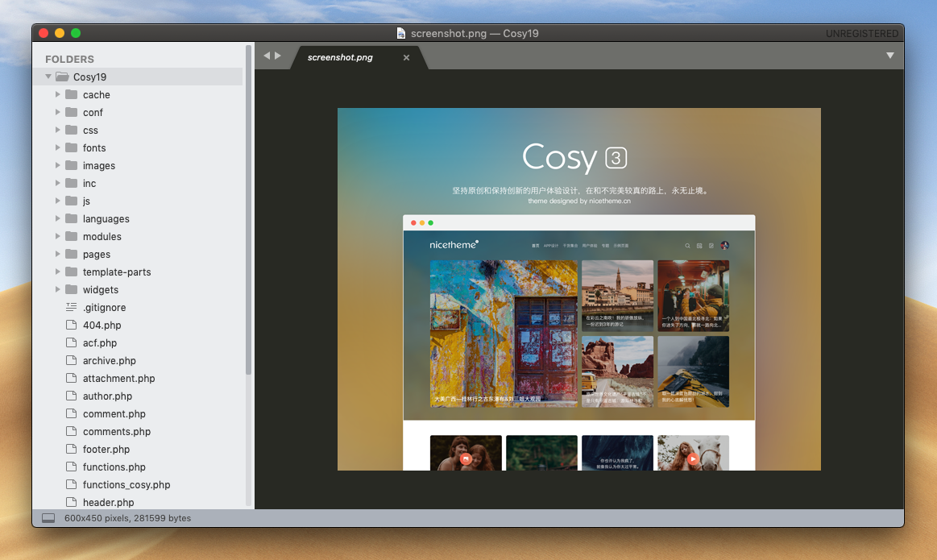The height and width of the screenshot is (560, 937).
Task: Click the UNREGISTERED label in title bar
Action: coord(862,34)
